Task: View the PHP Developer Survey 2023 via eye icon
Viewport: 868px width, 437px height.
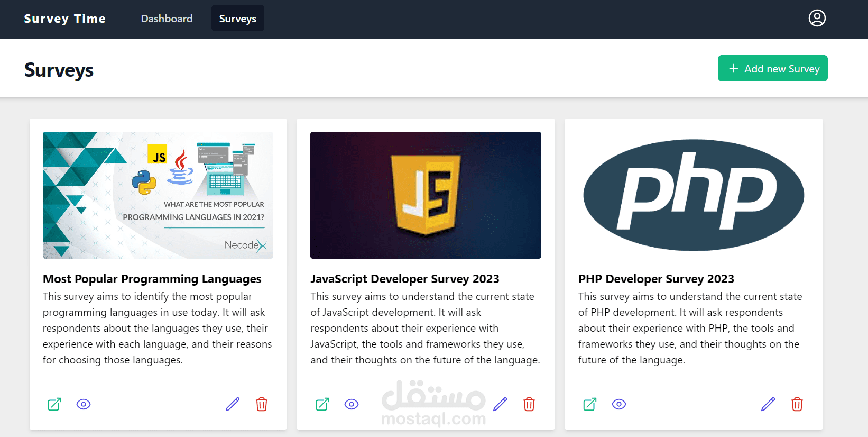Action: click(x=619, y=404)
